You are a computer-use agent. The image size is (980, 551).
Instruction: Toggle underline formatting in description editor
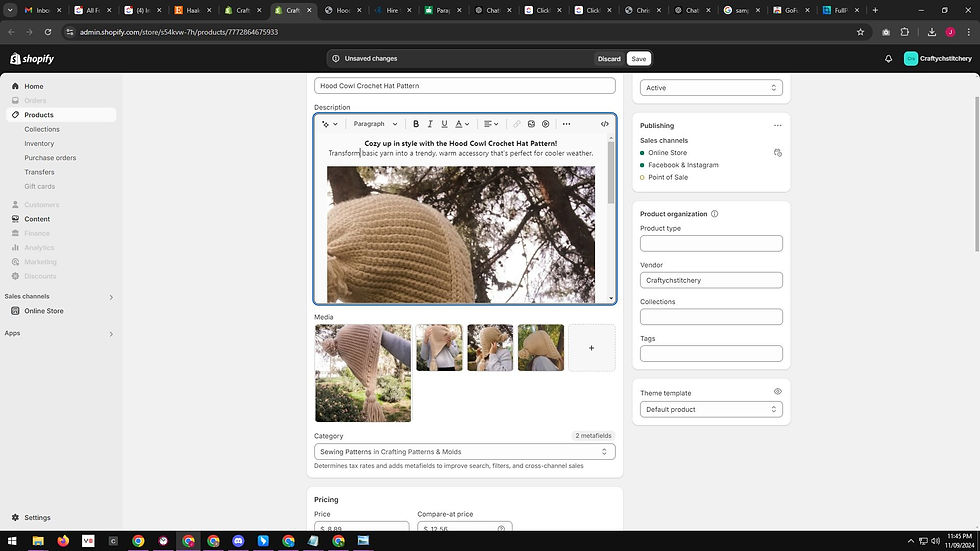(x=444, y=124)
